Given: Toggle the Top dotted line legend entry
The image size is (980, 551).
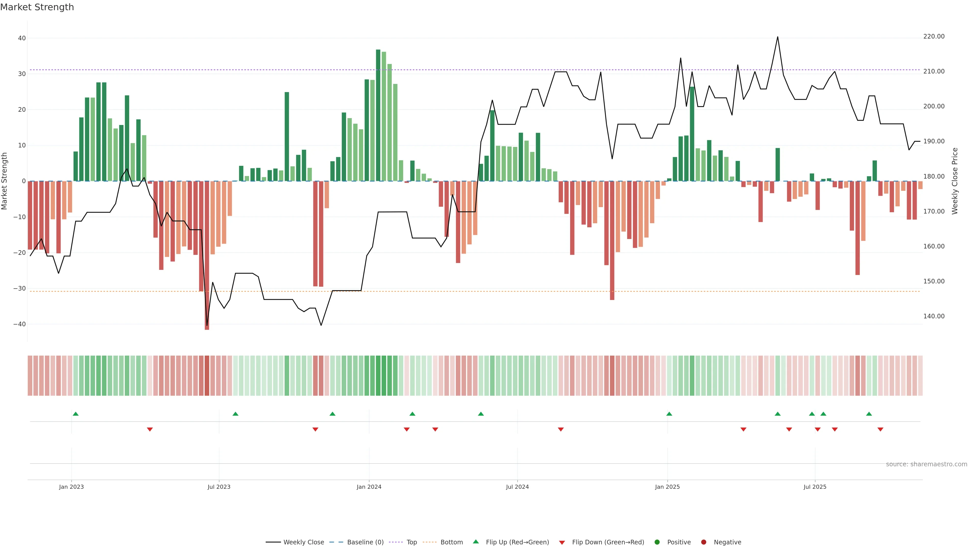Looking at the screenshot, I should click(x=412, y=542).
